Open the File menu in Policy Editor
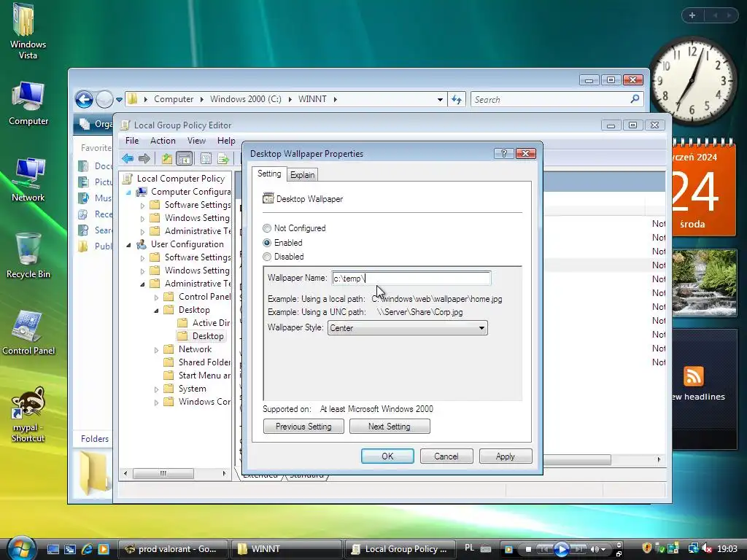The image size is (747, 560). tap(132, 141)
